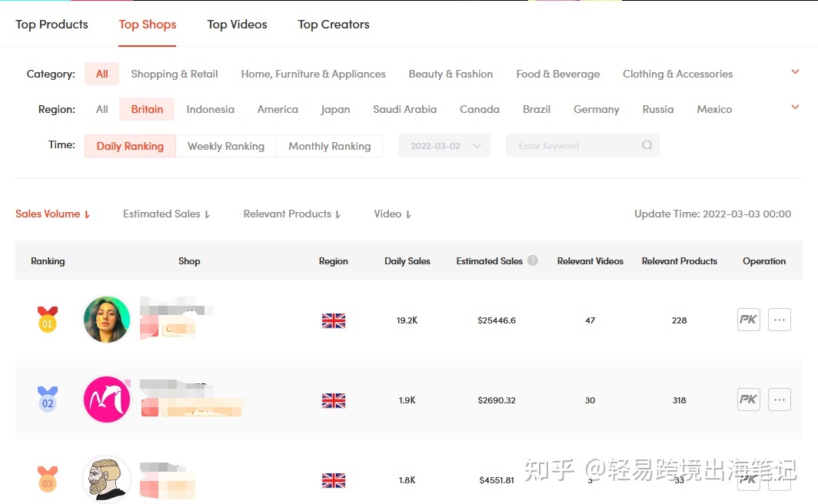Expand the Region row with its chevron

[794, 108]
